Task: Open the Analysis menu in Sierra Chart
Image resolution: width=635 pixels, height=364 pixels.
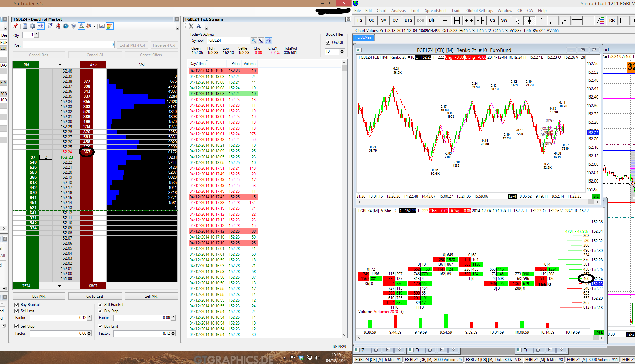Action: 398,11
